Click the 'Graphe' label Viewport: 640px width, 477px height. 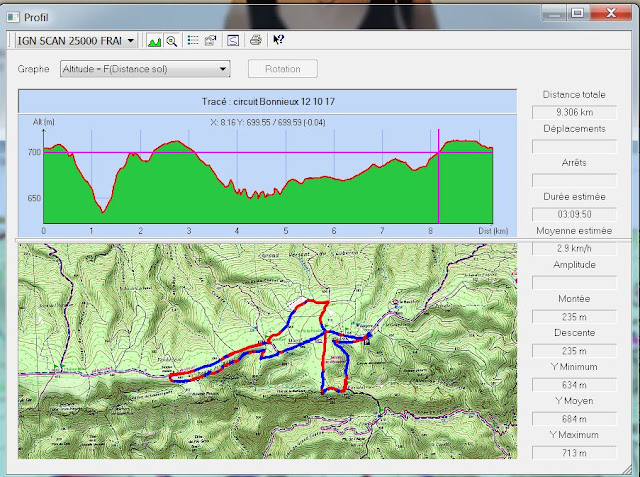[x=33, y=69]
